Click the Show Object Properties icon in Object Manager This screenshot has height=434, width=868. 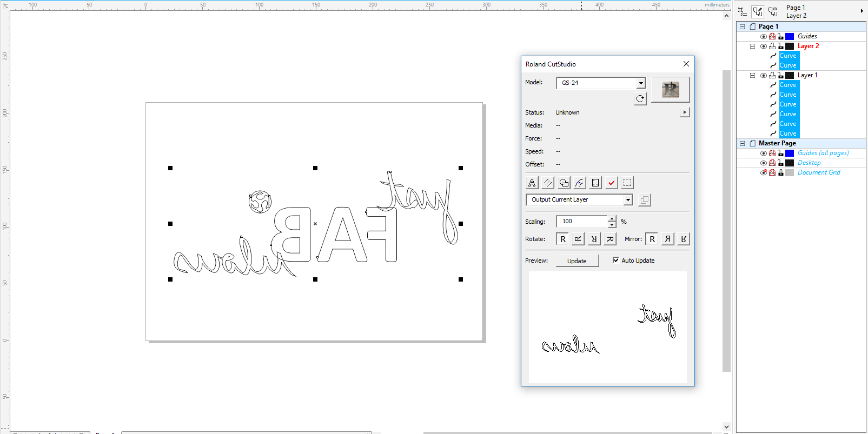(743, 11)
